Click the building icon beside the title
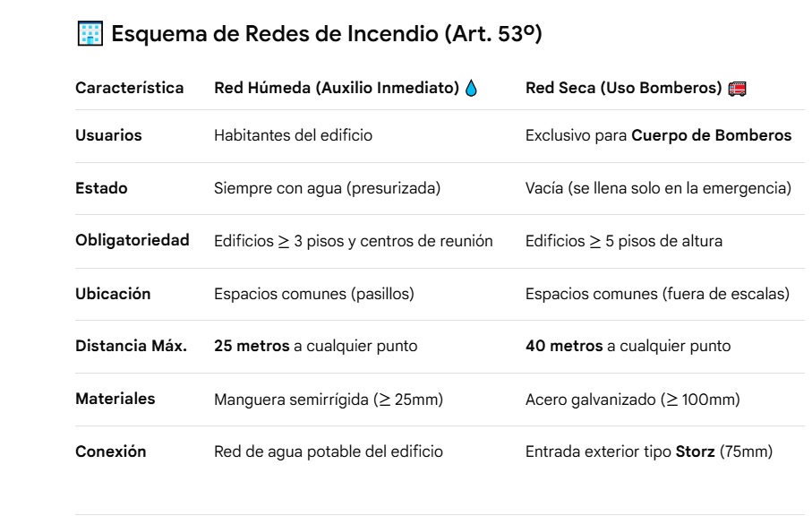 [x=89, y=36]
